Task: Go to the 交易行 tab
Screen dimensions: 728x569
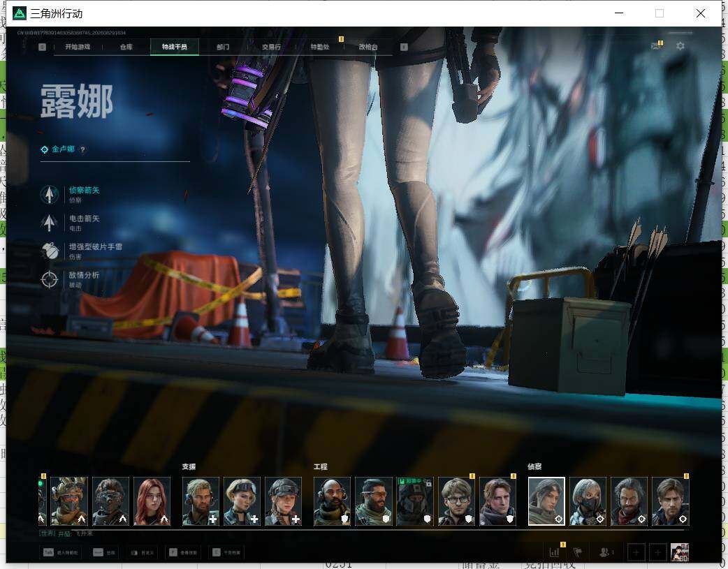Action: tap(271, 47)
